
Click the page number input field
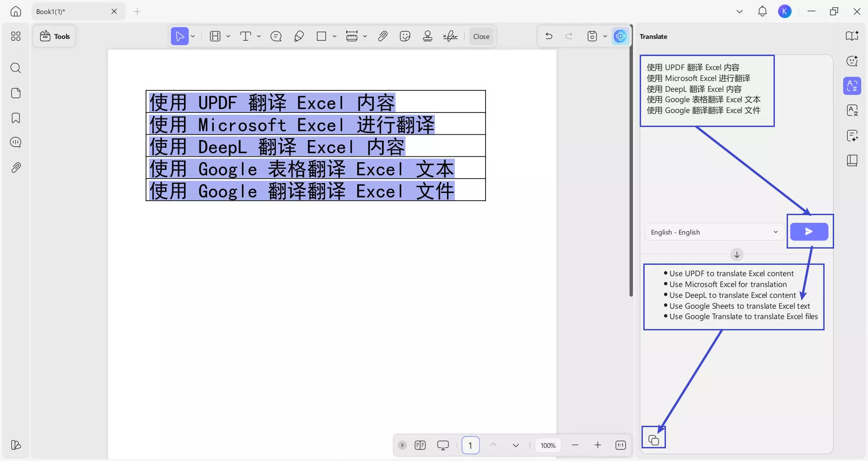471,445
